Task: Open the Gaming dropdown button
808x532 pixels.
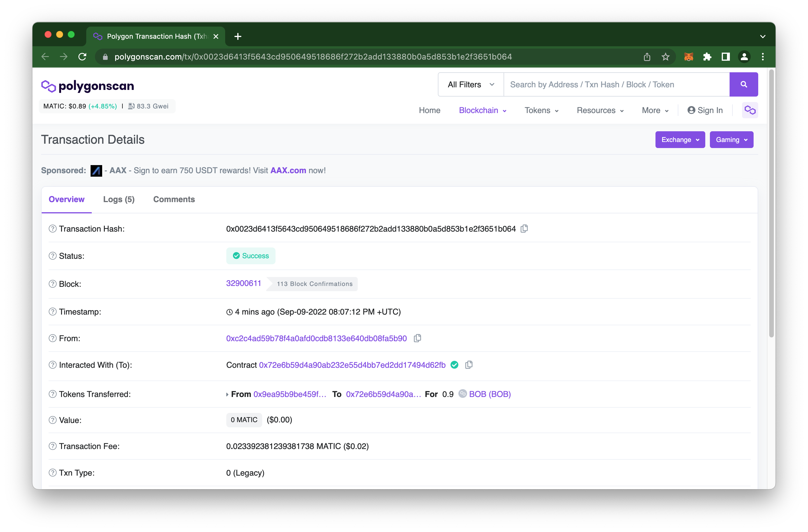Action: [x=731, y=139]
